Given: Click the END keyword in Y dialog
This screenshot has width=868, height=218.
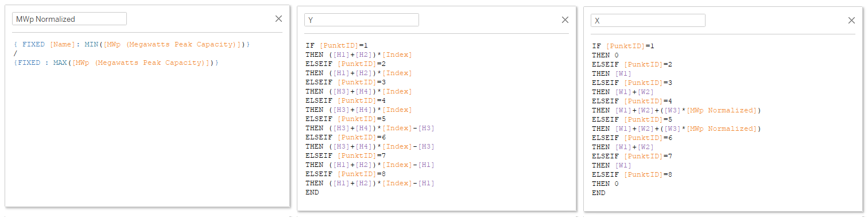Looking at the screenshot, I should (312, 192).
